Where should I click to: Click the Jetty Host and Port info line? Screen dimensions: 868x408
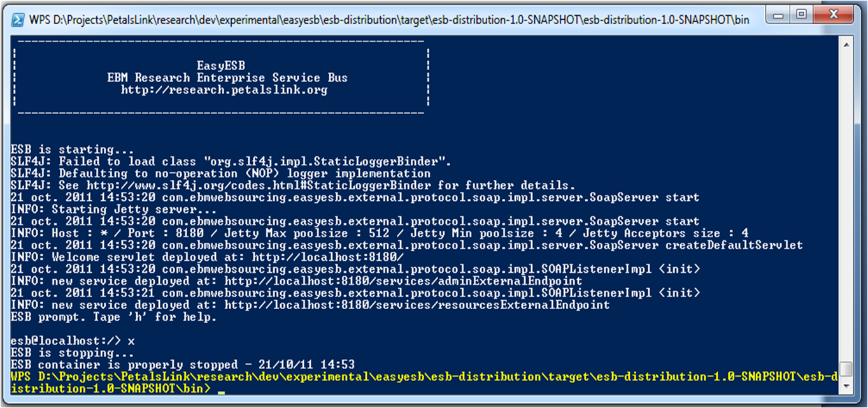pos(380,233)
